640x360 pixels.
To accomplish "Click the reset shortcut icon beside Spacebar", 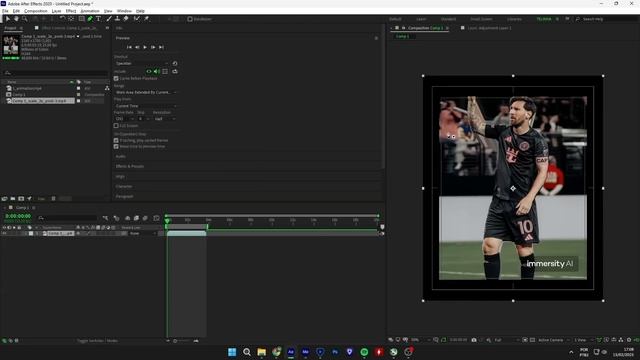I will pos(175,63).
